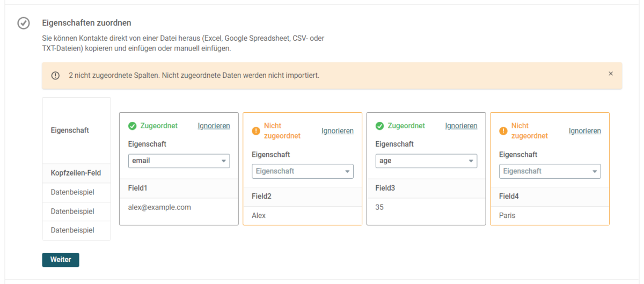The image size is (644, 284).
Task: Click the Field2 header cell
Action: (x=303, y=196)
